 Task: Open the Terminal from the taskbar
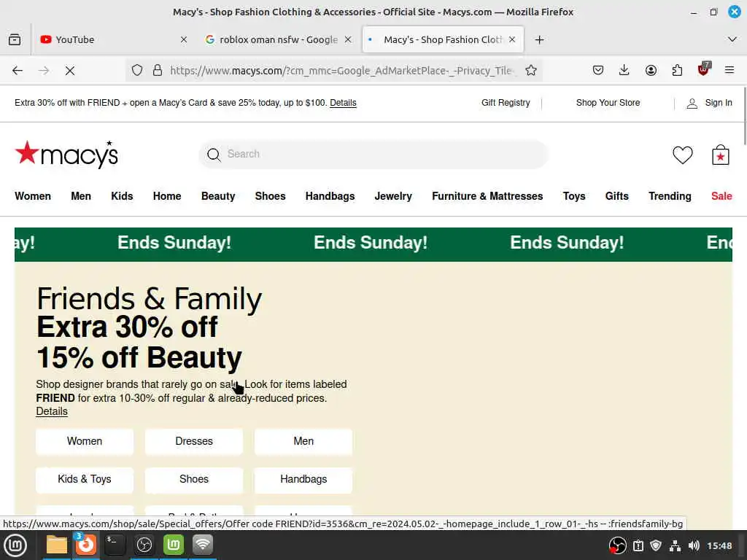115,545
